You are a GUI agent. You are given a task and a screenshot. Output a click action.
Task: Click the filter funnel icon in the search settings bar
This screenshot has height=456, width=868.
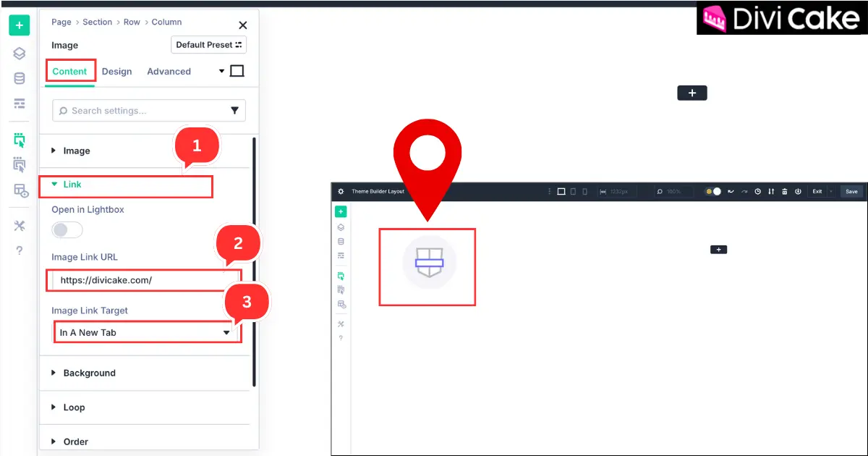point(234,111)
